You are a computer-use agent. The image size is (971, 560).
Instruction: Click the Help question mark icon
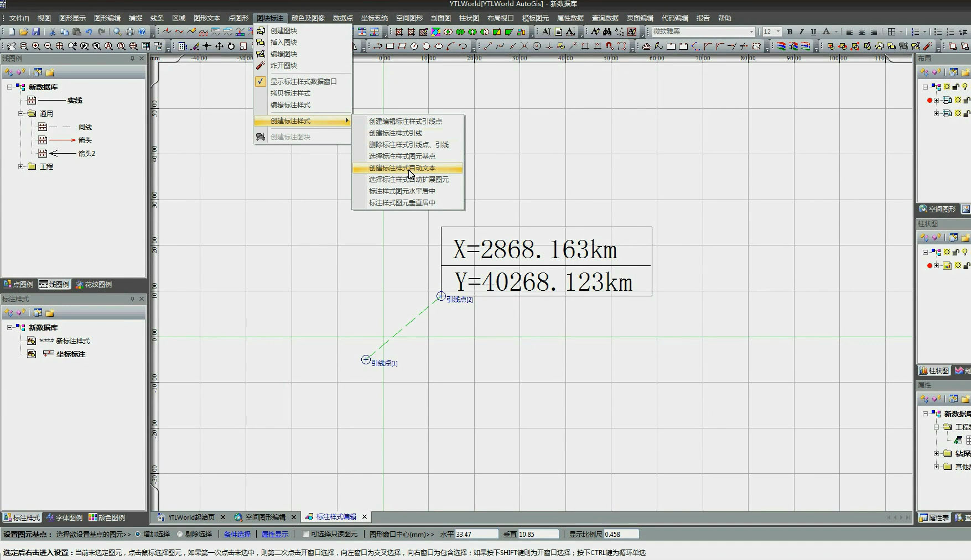[x=142, y=32]
